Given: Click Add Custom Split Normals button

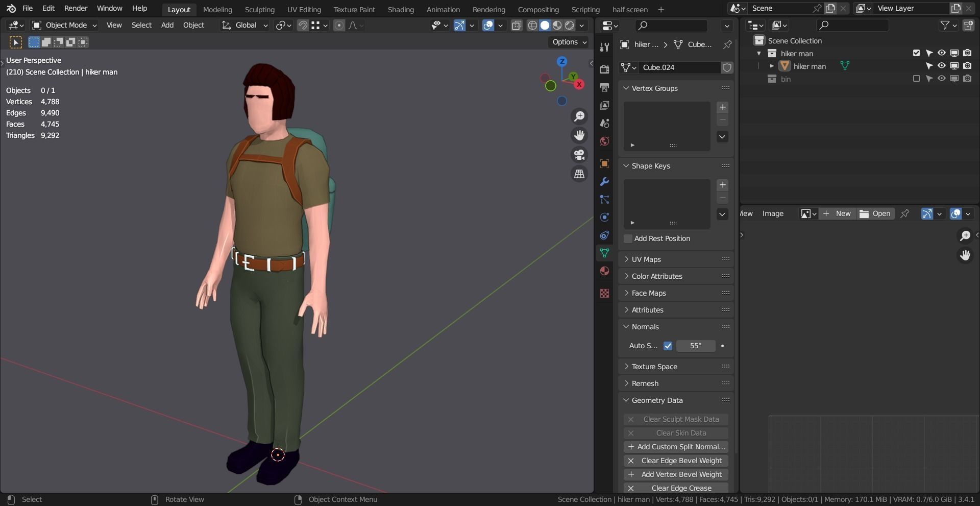Looking at the screenshot, I should [x=676, y=447].
